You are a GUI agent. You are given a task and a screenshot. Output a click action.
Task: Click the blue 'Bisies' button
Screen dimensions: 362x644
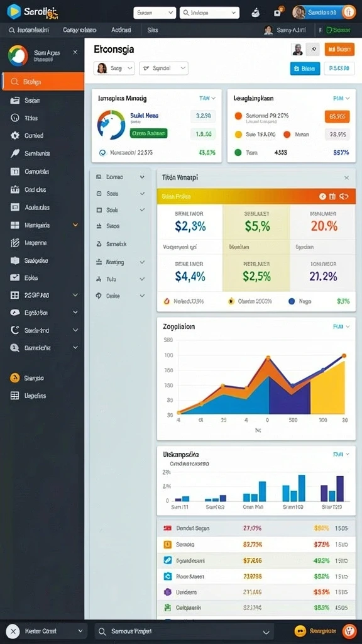tap(305, 69)
